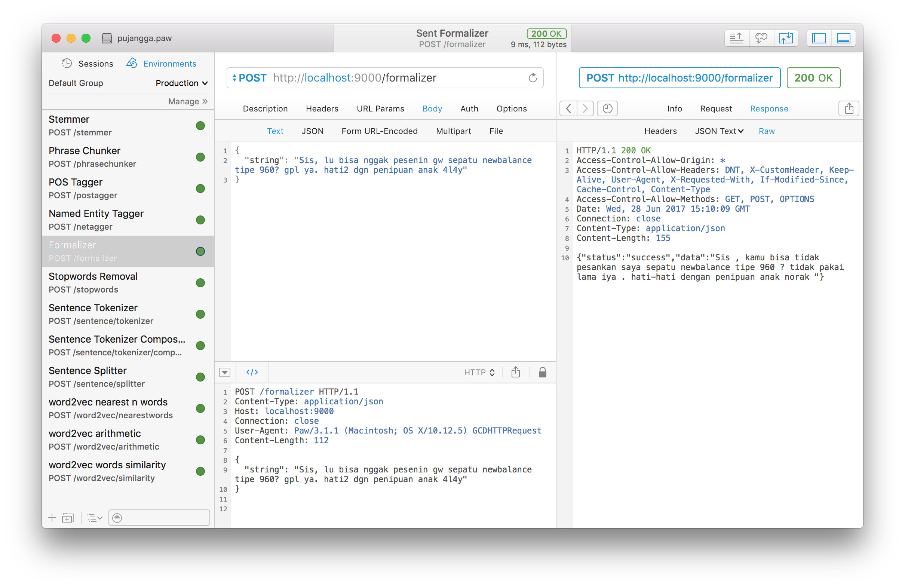
Task: Click the green 200 OK button
Action: click(813, 78)
